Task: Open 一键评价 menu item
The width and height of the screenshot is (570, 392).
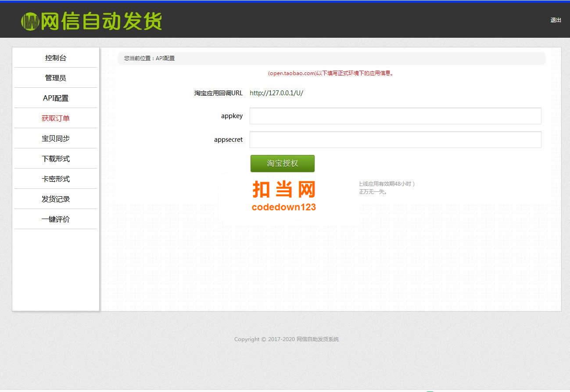Action: coord(56,219)
